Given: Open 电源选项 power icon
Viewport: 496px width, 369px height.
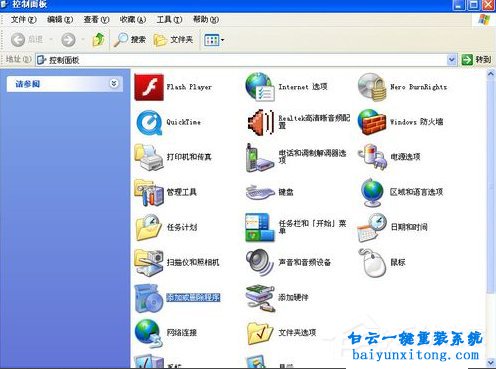Looking at the screenshot, I should tap(372, 157).
